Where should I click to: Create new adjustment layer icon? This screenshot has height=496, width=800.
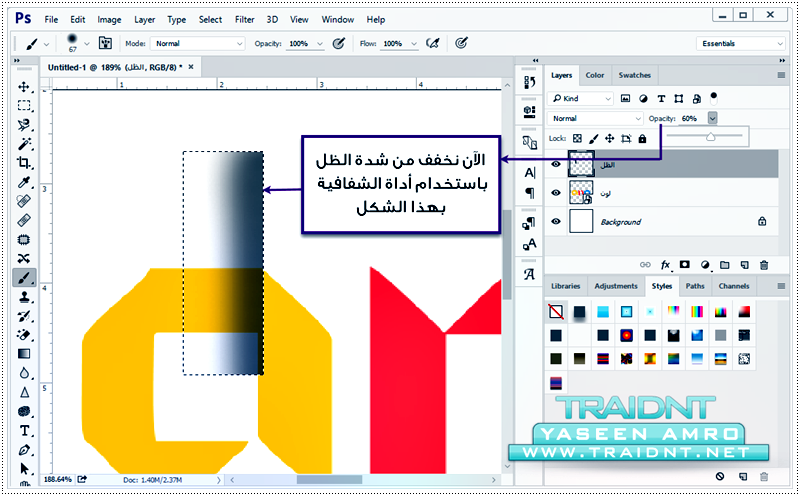[705, 265]
